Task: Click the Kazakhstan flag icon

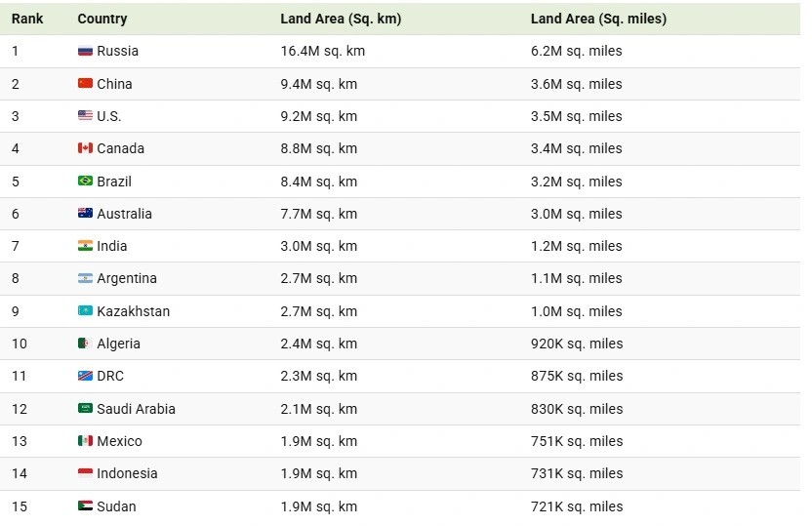Action: pos(86,310)
